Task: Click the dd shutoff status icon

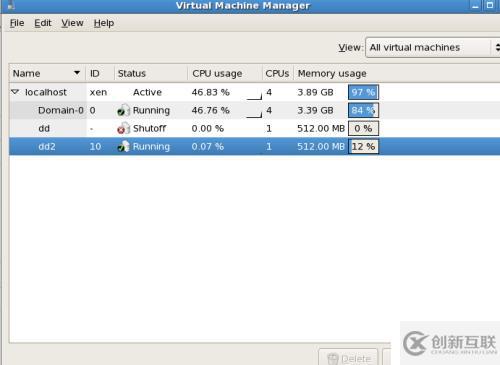Action: click(123, 128)
